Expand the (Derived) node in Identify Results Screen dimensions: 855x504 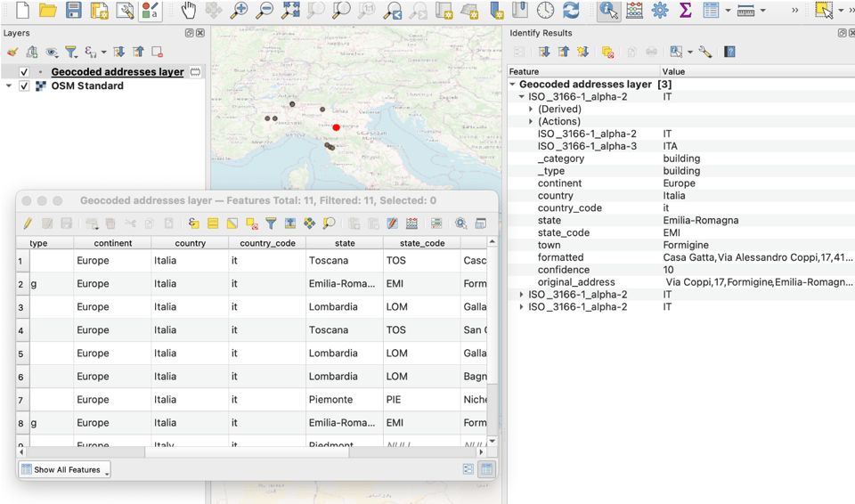pyautogui.click(x=532, y=110)
